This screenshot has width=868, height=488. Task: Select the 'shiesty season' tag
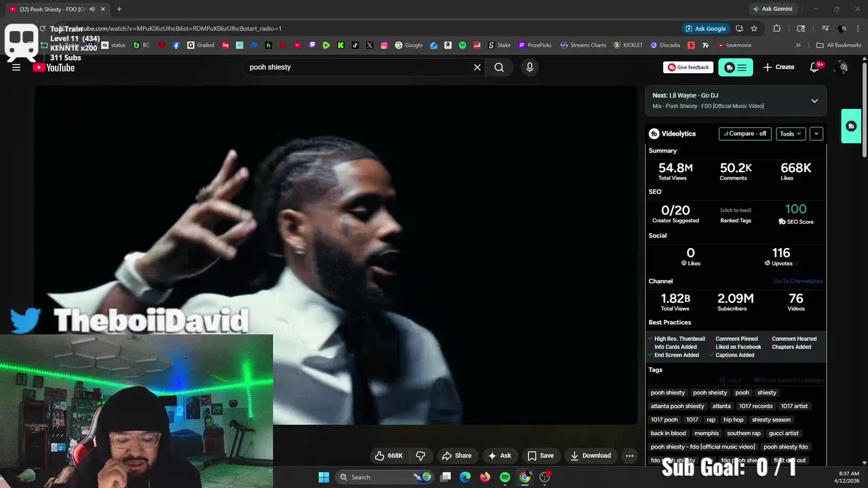pyautogui.click(x=771, y=420)
